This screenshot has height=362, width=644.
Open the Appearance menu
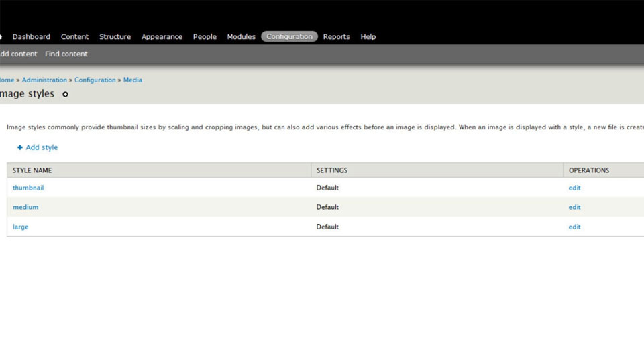point(162,36)
